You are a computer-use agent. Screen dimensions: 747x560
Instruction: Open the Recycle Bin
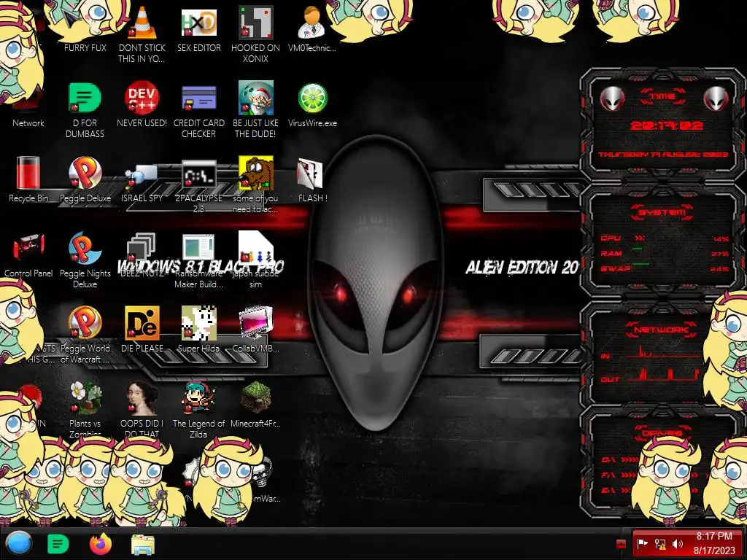28,174
